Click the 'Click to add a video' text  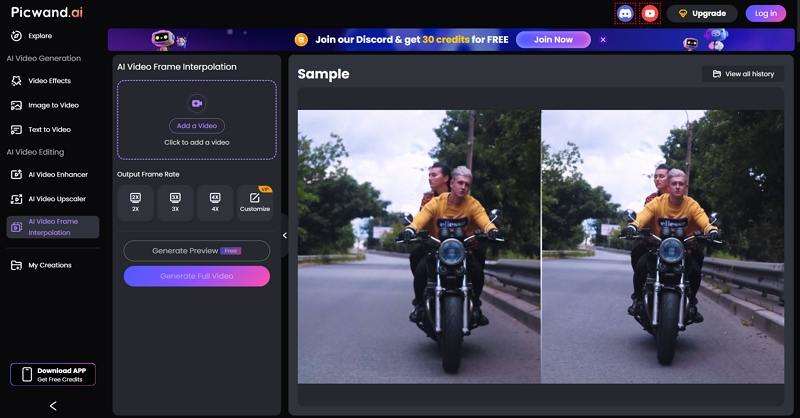coord(196,142)
